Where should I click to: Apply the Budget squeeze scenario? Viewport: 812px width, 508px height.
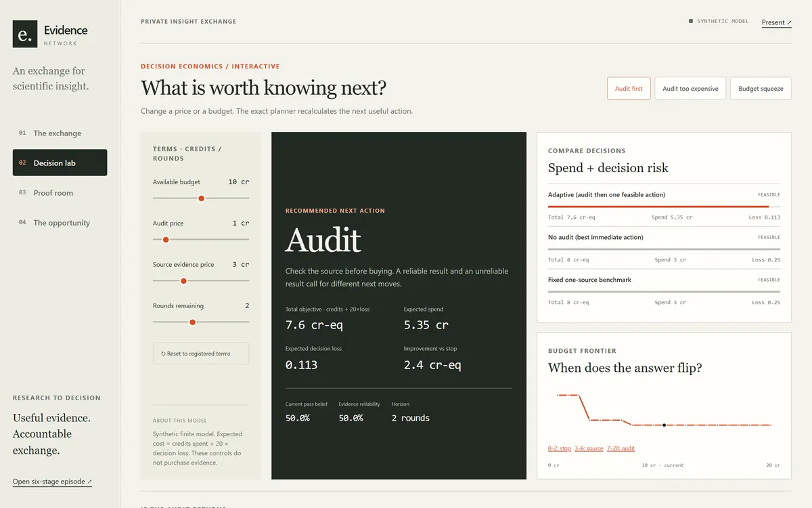click(761, 89)
